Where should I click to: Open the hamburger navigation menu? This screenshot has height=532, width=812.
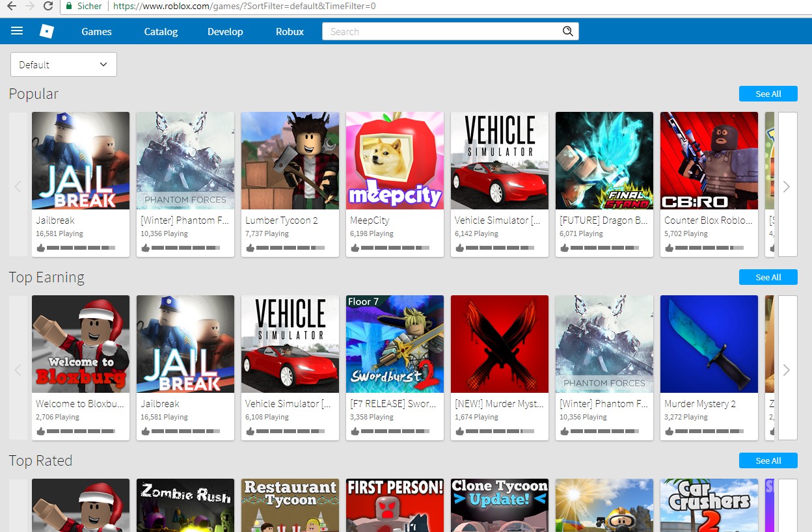coord(17,31)
